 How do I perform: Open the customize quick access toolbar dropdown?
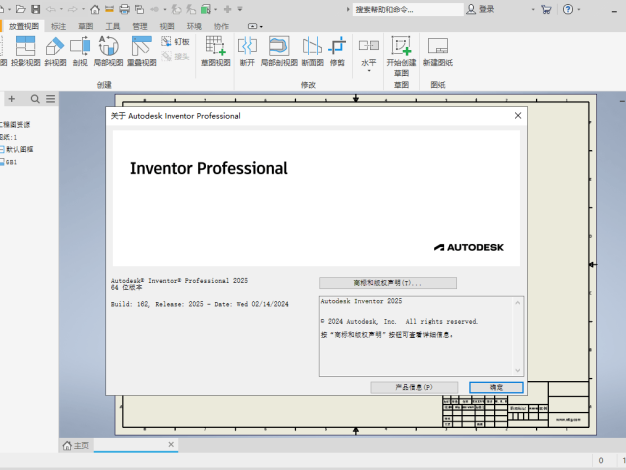pos(240,9)
